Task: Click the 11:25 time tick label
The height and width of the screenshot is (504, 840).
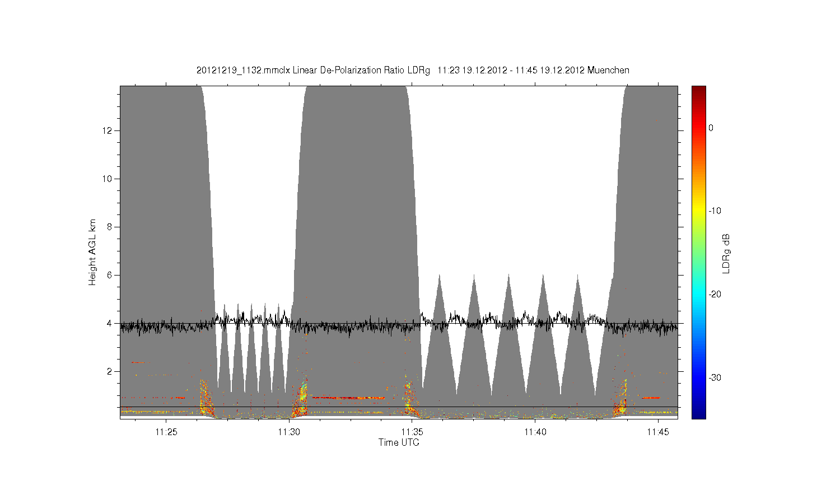Action: 166,432
